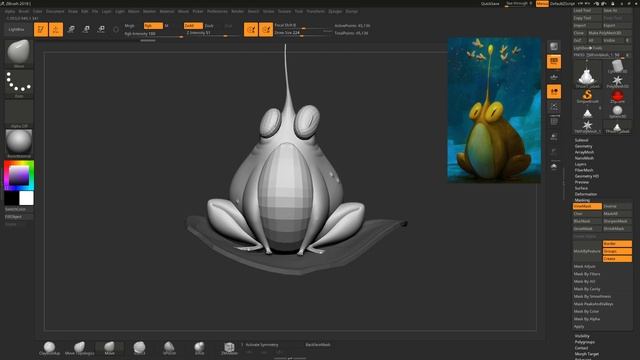
Task: Toggle the Groups option of MaskByFeature
Action: coord(617,251)
